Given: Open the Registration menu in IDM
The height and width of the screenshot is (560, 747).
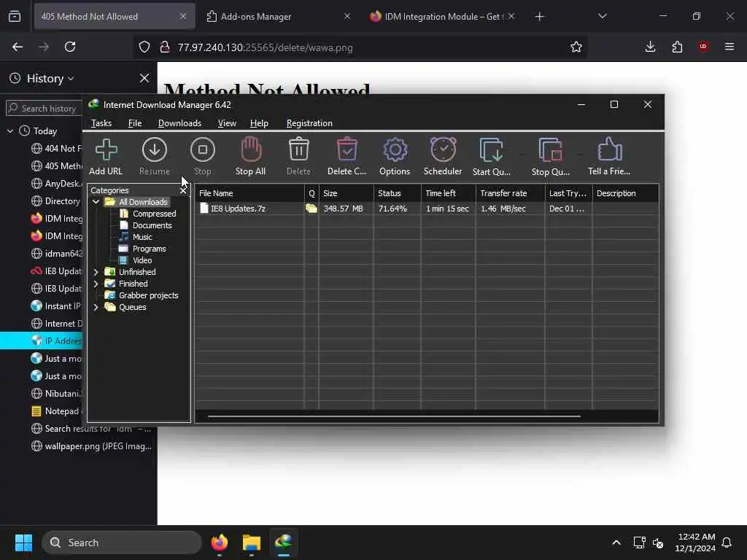Looking at the screenshot, I should [309, 123].
